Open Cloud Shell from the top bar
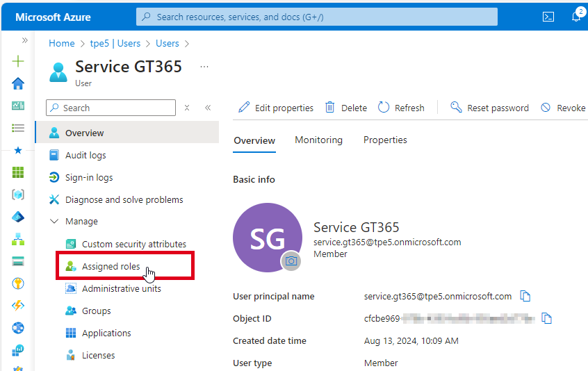Image resolution: width=588 pixels, height=371 pixels. point(548,17)
